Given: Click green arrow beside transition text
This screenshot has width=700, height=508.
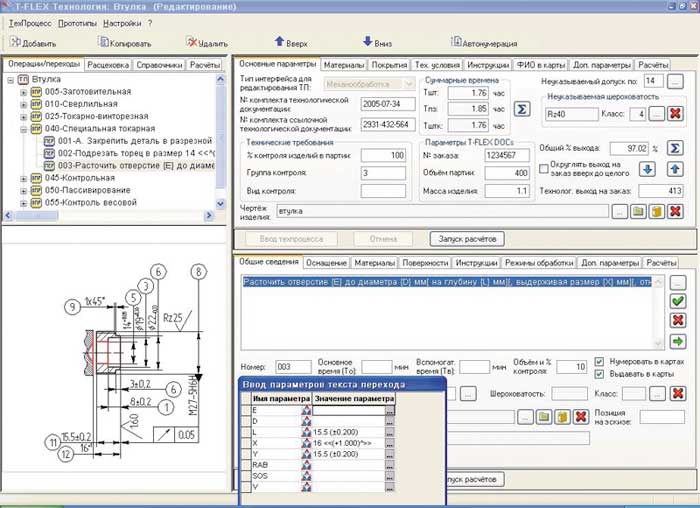Looking at the screenshot, I should (677, 341).
